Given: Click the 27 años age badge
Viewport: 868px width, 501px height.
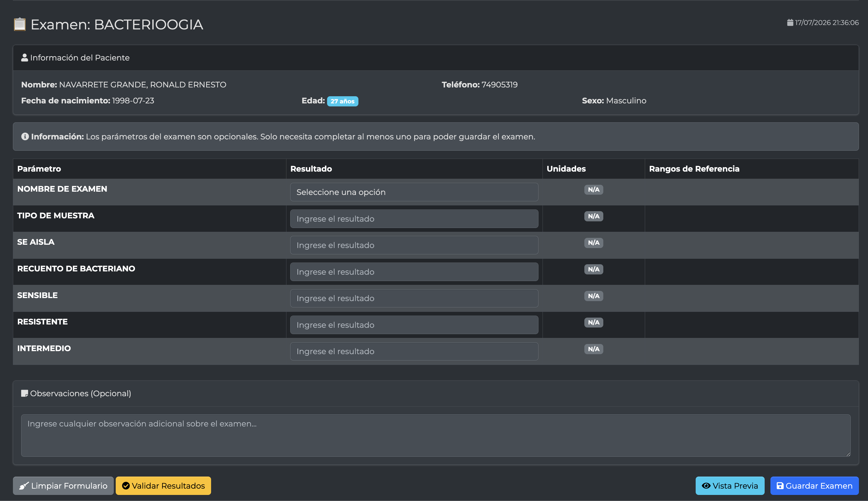Looking at the screenshot, I should tap(342, 101).
